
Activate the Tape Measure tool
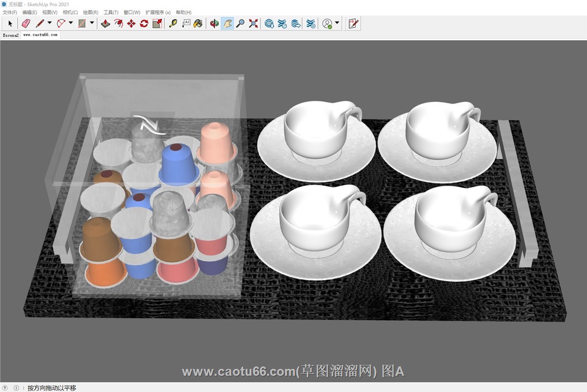tap(173, 24)
